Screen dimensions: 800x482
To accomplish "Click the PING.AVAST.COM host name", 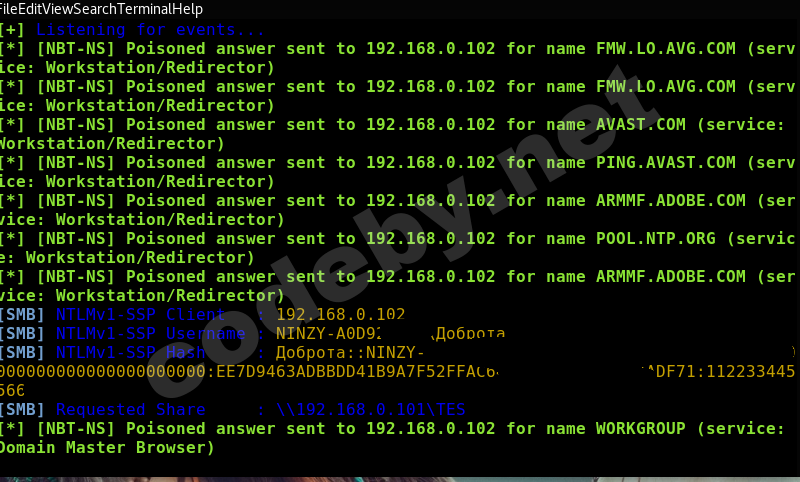I will pyautogui.click(x=665, y=163).
